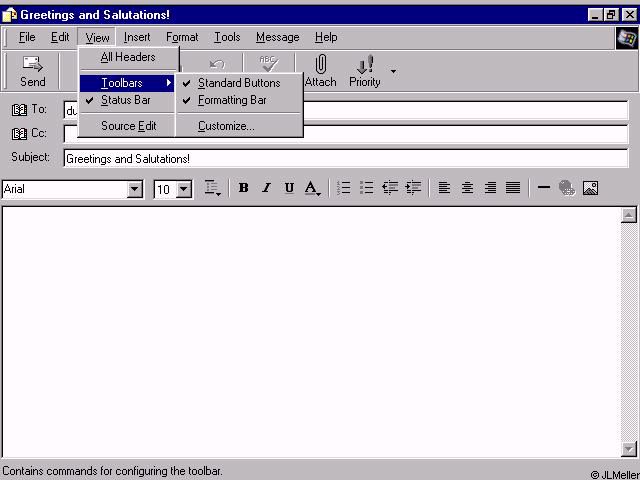
Task: Open the Help menu
Action: coord(326,37)
